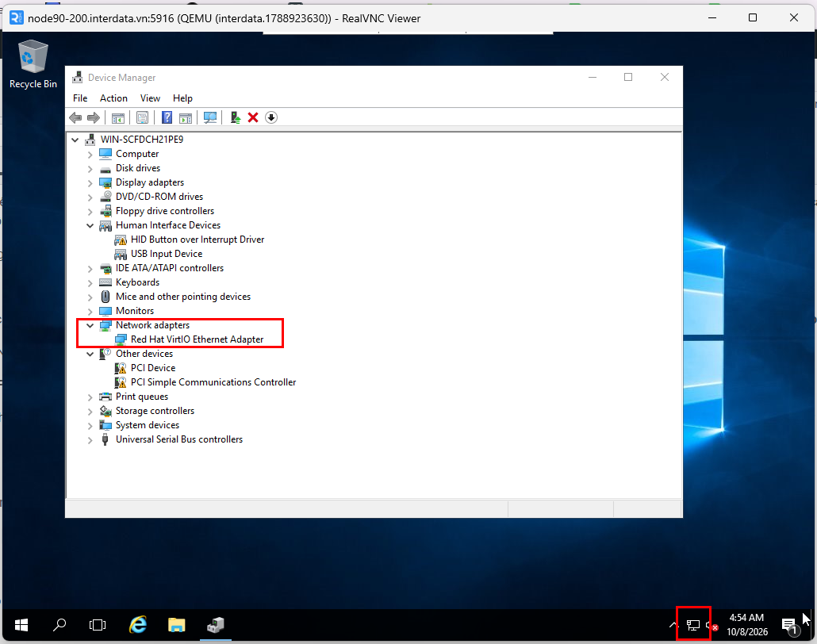Select Red Hat VirtIO Ethernet Adapter text

197,339
